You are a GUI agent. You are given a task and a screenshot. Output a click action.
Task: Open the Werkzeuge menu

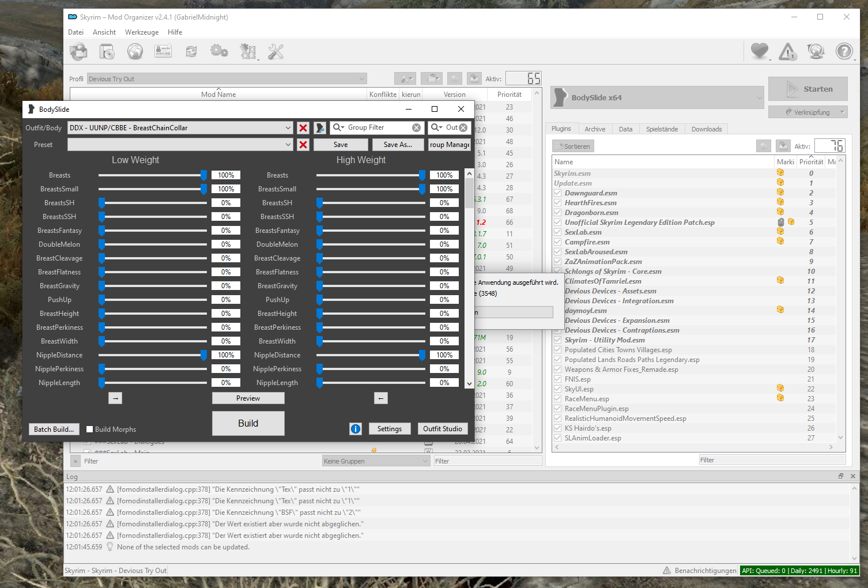coord(142,32)
